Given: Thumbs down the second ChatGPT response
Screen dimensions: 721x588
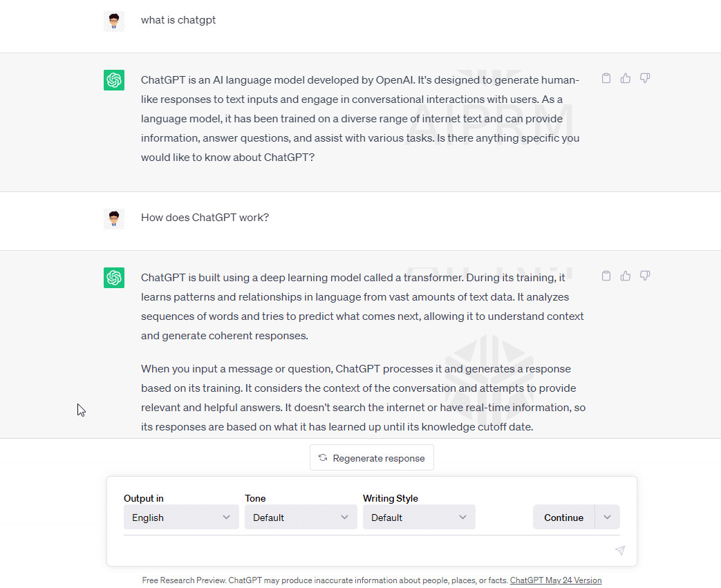Looking at the screenshot, I should click(x=645, y=276).
